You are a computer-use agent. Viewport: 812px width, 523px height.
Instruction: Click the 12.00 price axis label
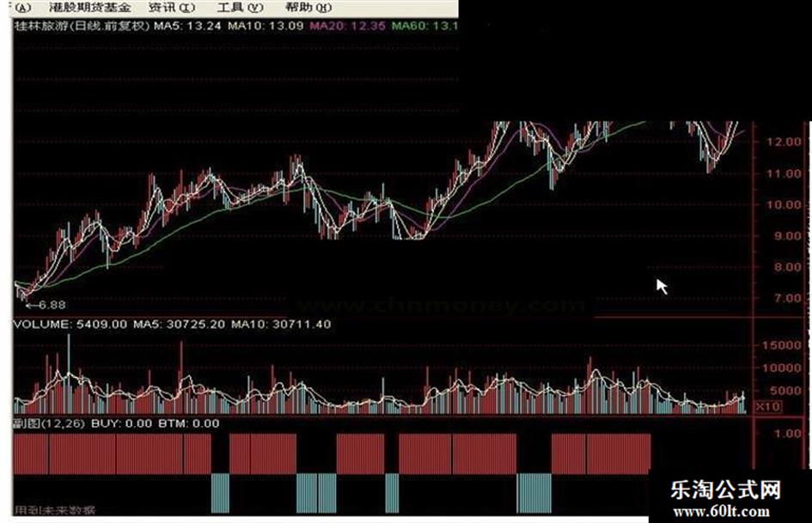click(x=784, y=142)
